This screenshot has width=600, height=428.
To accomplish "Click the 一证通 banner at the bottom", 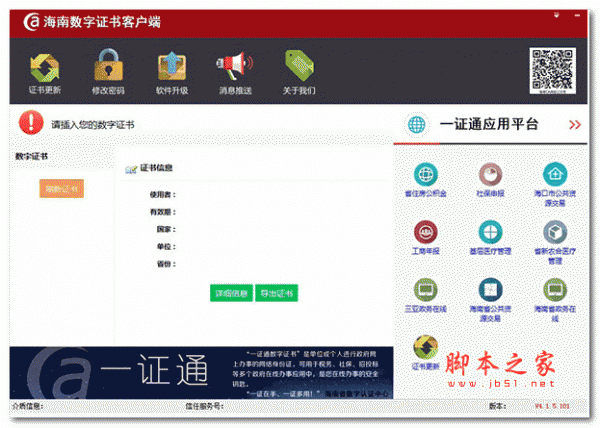I will [201, 373].
